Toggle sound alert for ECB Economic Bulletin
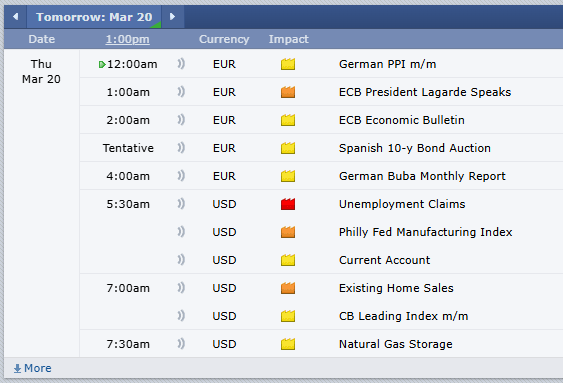The height and width of the screenshot is (383, 563). tap(181, 120)
